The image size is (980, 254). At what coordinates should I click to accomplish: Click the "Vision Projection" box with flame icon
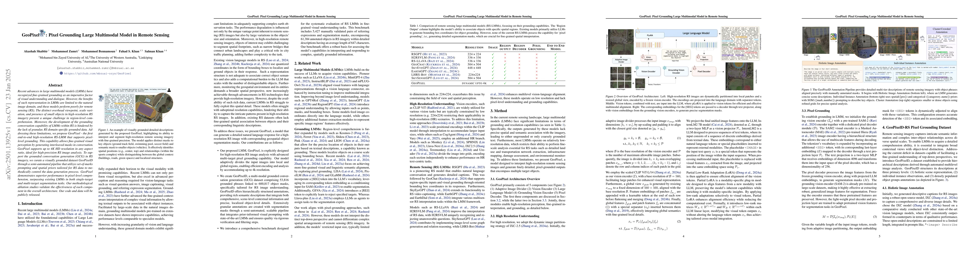tap(649, 58)
